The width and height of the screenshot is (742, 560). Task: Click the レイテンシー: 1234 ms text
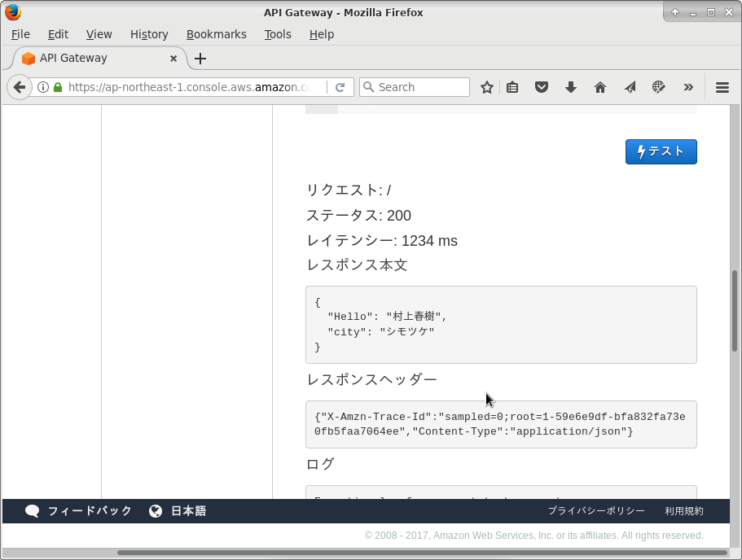382,241
